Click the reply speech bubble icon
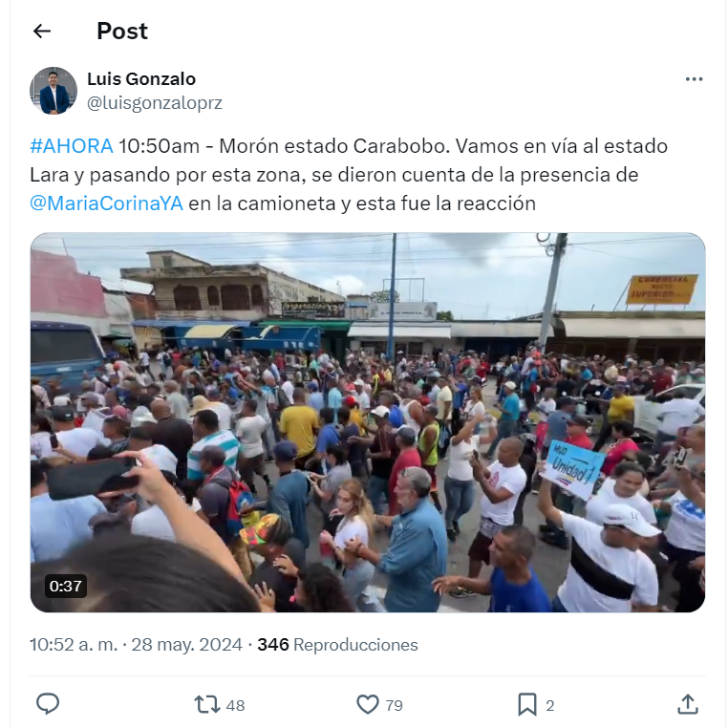728x728 pixels. coord(48,704)
